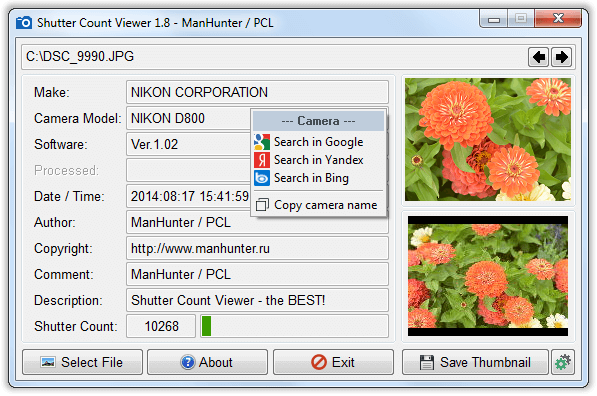Click the file path field C:\DSC_9990.JPG
597x396 pixels.
(x=274, y=57)
